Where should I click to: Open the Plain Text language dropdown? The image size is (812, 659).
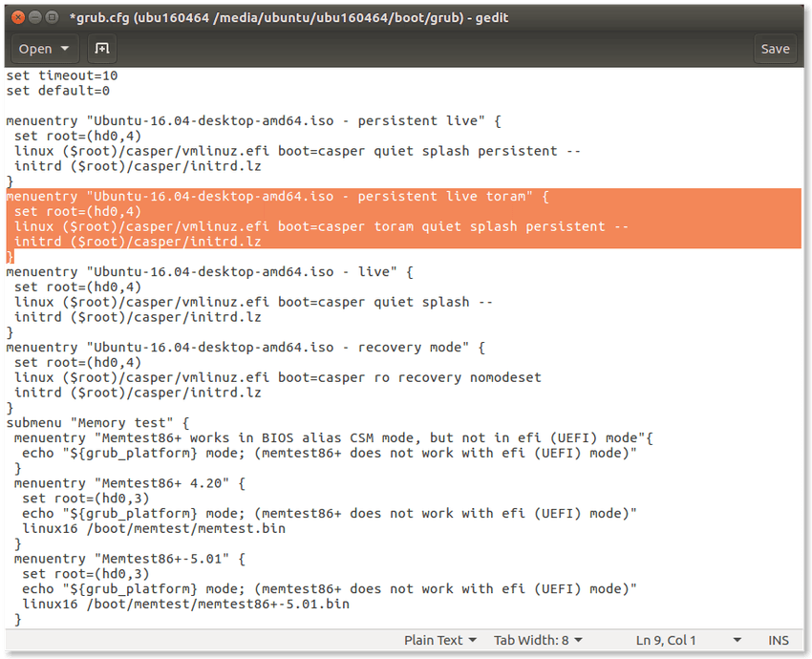point(439,640)
